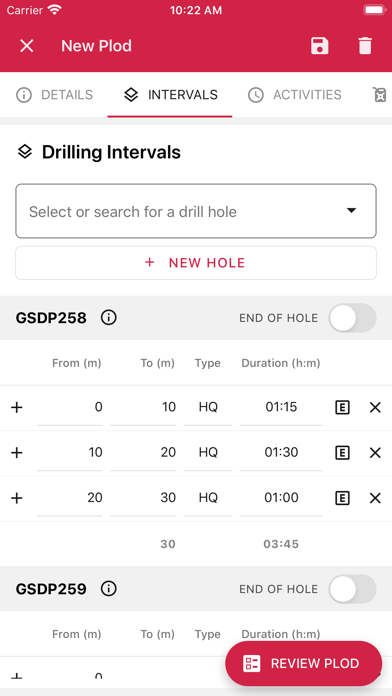Screen dimensions: 392x696
Task: Toggle End of Hole for GSDP258
Action: [352, 318]
